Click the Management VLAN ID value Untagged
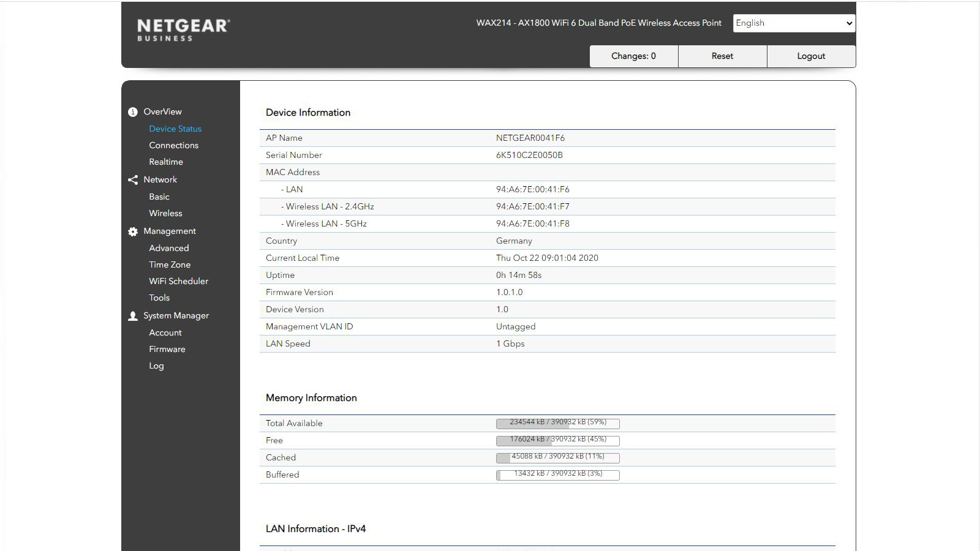The height and width of the screenshot is (551, 980). 516,327
